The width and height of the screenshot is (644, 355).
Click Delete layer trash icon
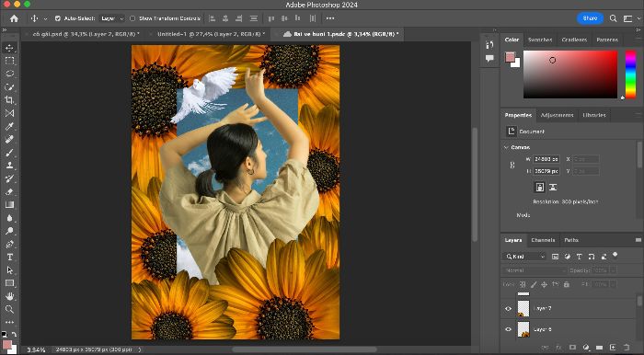point(627,348)
